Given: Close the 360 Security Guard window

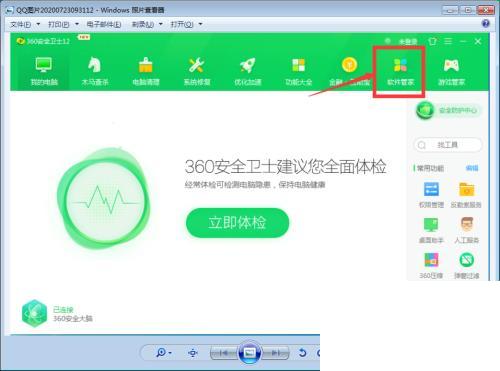Looking at the screenshot, I should point(478,41).
